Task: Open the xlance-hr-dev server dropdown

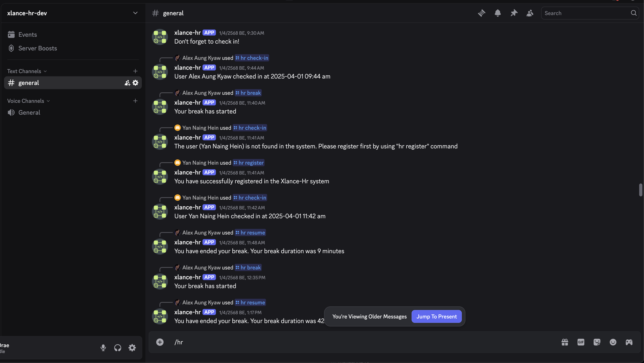Action: tap(135, 13)
